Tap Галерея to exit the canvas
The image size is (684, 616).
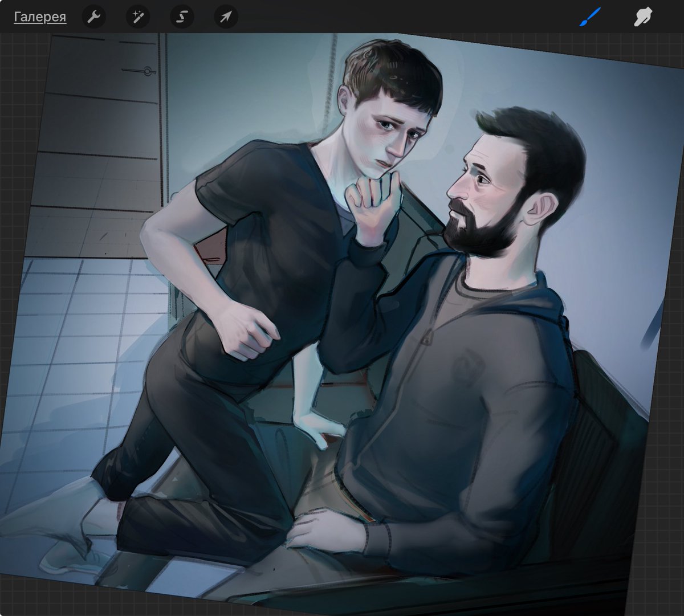39,17
